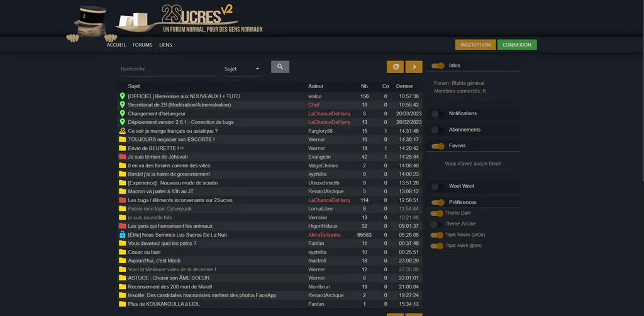This screenshot has width=644, height=316.
Task: Click the CONNEXION button
Action: pos(517,45)
